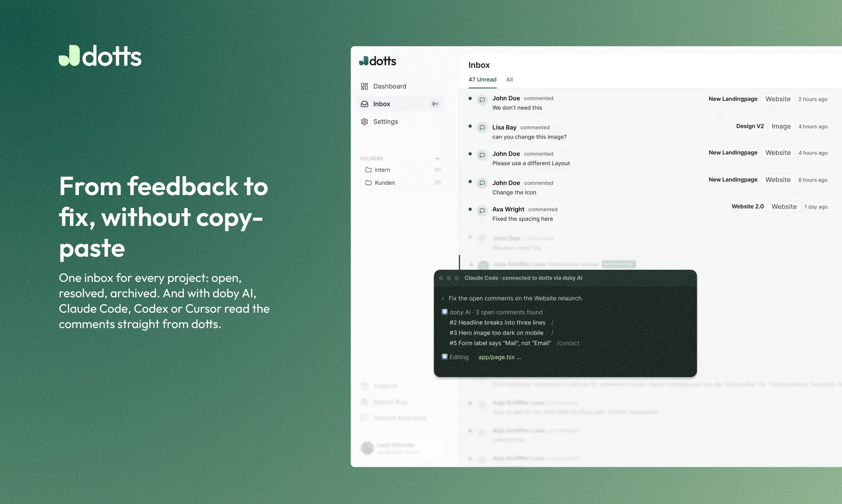Click "#3 Hero image too dark on mobile"
Image resolution: width=842 pixels, height=504 pixels.
click(x=496, y=333)
